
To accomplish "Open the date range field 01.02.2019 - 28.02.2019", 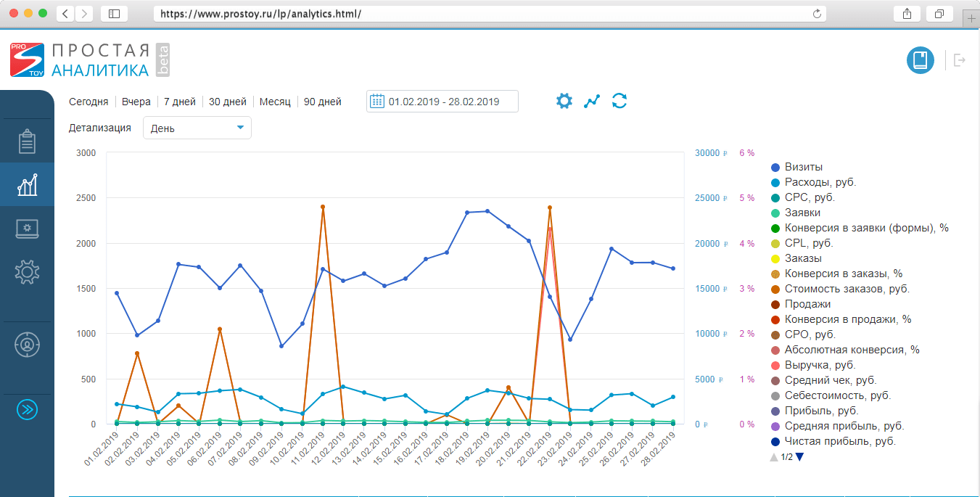I will (x=443, y=102).
